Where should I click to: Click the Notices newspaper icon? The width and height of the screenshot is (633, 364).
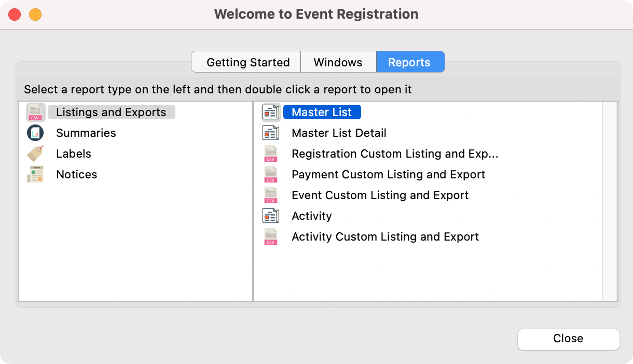(35, 175)
